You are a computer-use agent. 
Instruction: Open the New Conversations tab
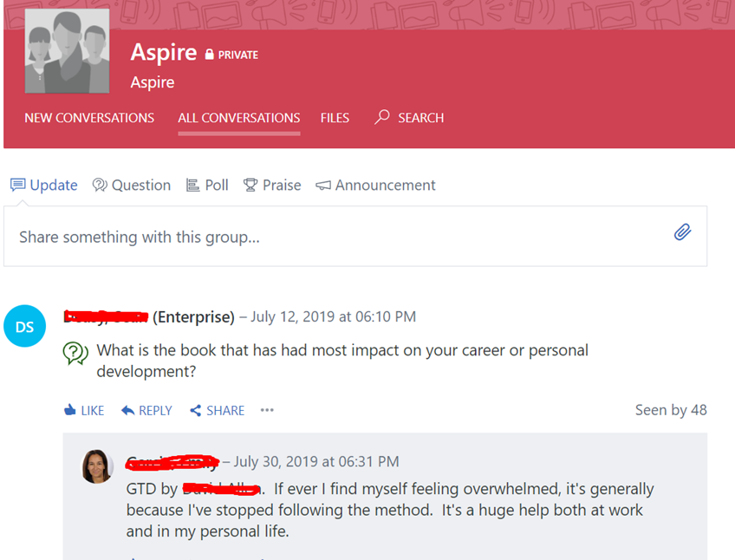[x=89, y=118]
